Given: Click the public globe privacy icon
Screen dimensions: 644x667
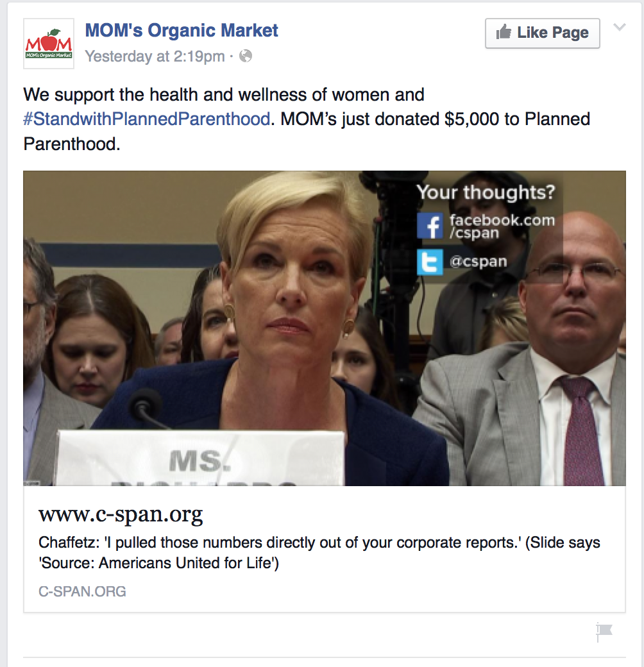Looking at the screenshot, I should point(246,56).
